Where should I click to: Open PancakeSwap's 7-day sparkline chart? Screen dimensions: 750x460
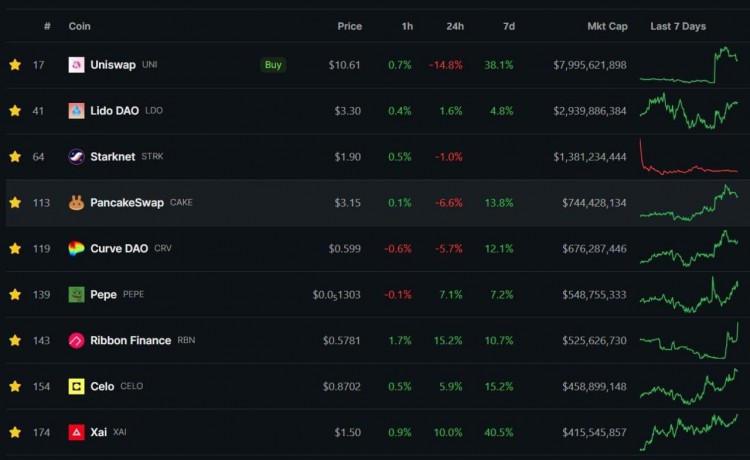(689, 202)
